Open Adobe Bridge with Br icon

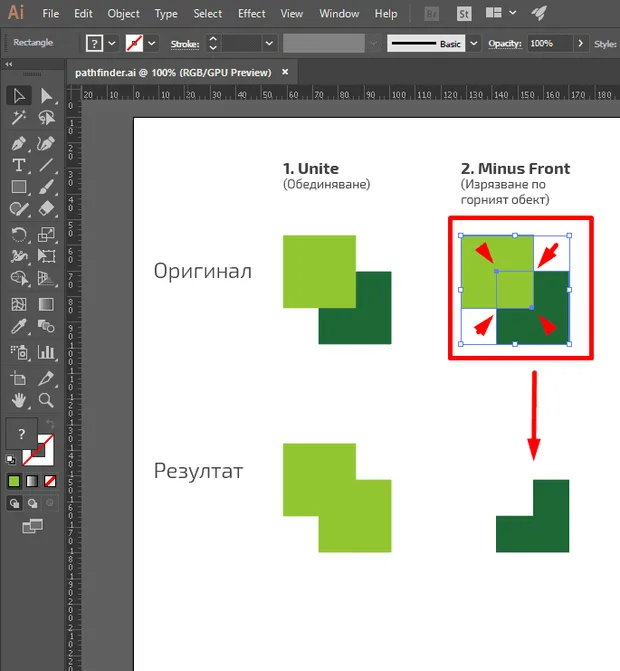pos(431,14)
